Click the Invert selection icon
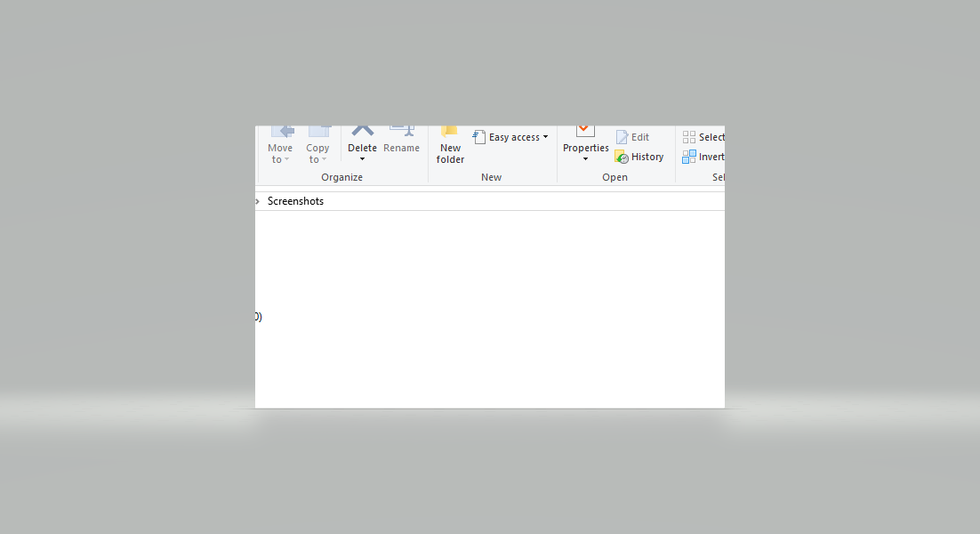This screenshot has height=534, width=980. coord(689,157)
